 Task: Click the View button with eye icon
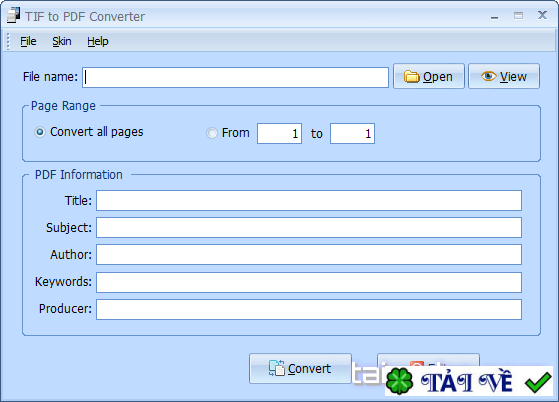tap(504, 76)
